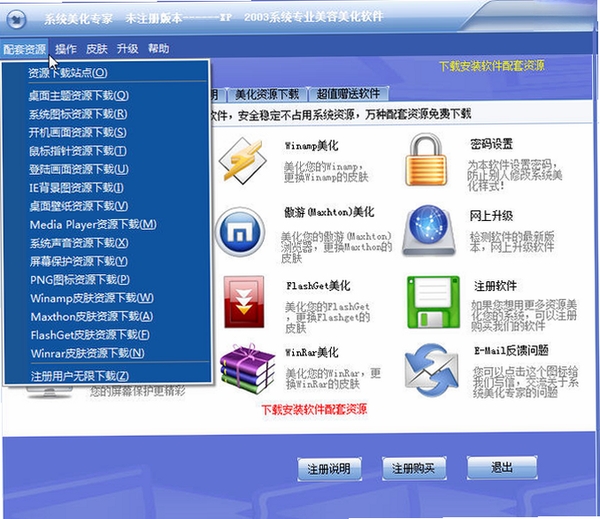Open the 操作 menu

[x=66, y=49]
